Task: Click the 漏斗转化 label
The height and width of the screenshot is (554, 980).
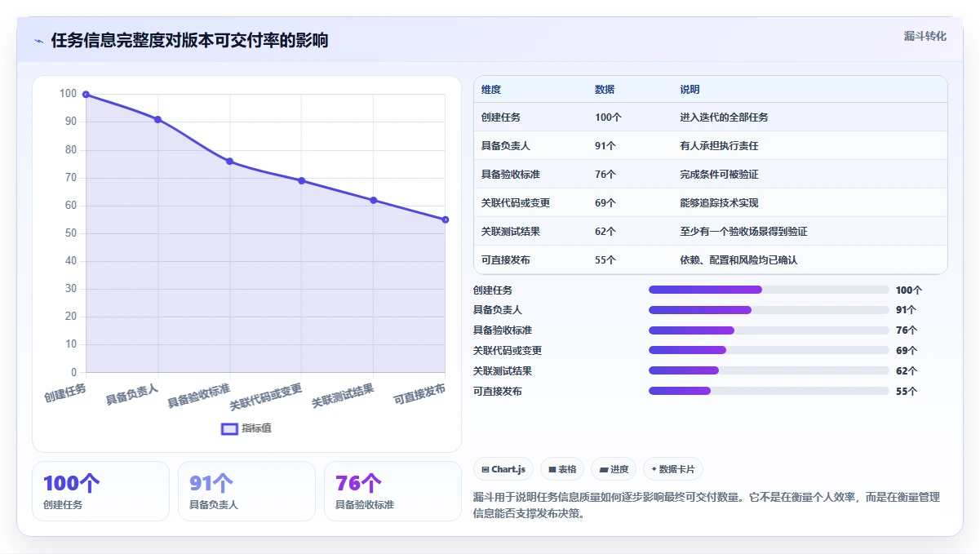Action: coord(925,36)
